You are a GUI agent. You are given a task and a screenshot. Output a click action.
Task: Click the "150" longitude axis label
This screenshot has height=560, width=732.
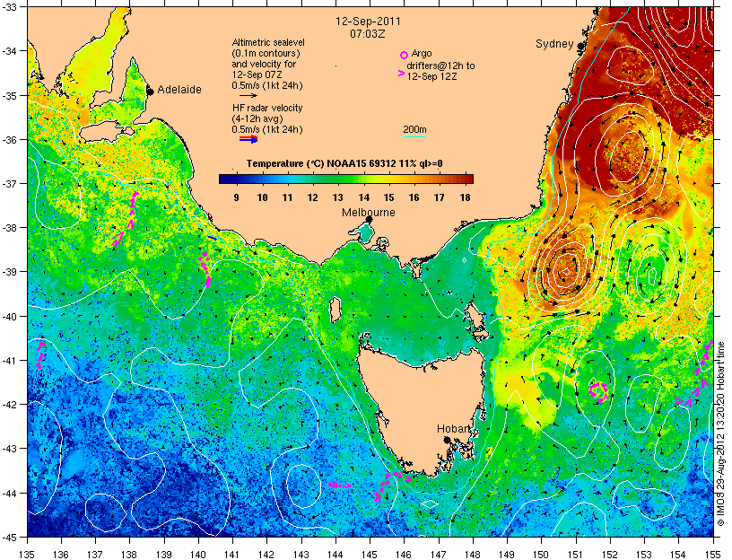[x=542, y=555]
